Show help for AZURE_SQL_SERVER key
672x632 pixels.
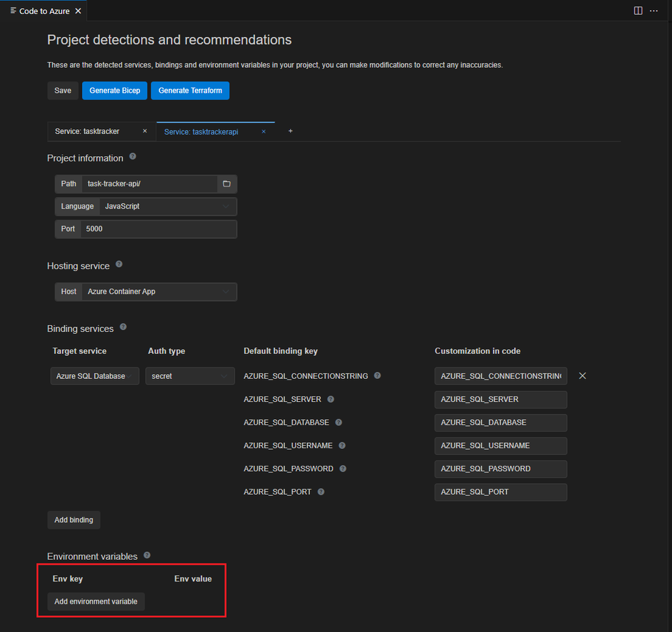coord(330,399)
